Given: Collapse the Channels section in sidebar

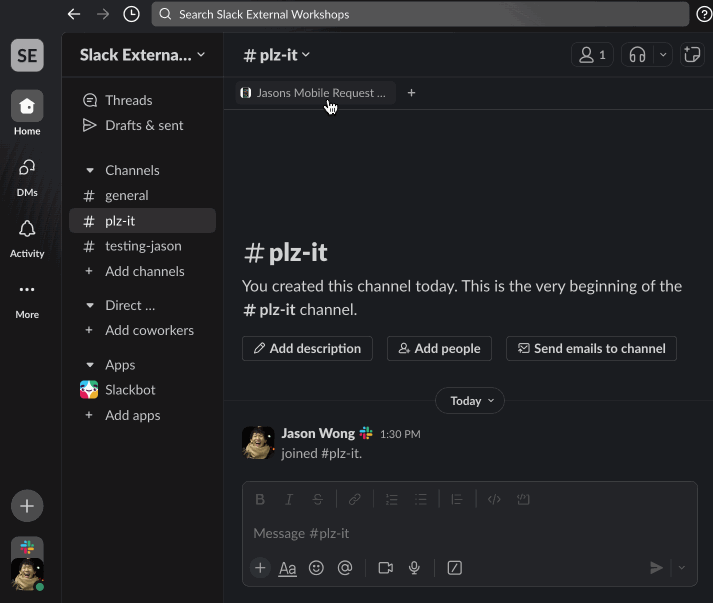Looking at the screenshot, I should point(90,171).
